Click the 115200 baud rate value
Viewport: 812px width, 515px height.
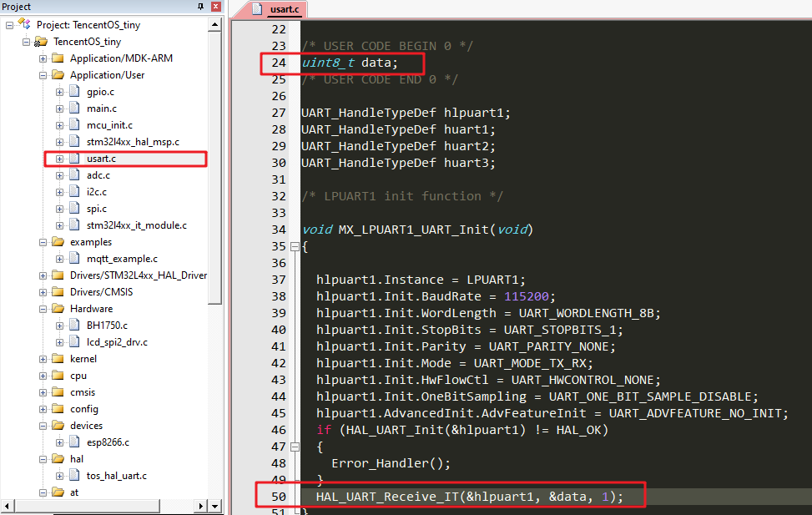click(526, 296)
